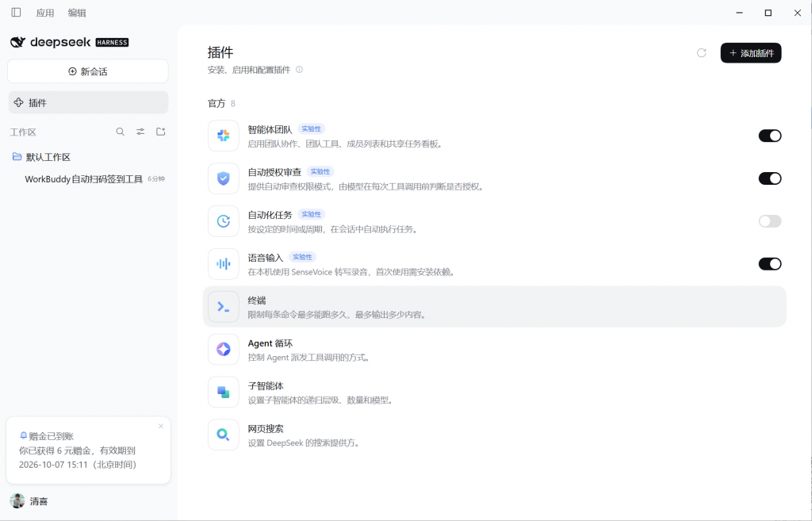Add a new workspace folder
Image resolution: width=812 pixels, height=521 pixels.
(160, 132)
